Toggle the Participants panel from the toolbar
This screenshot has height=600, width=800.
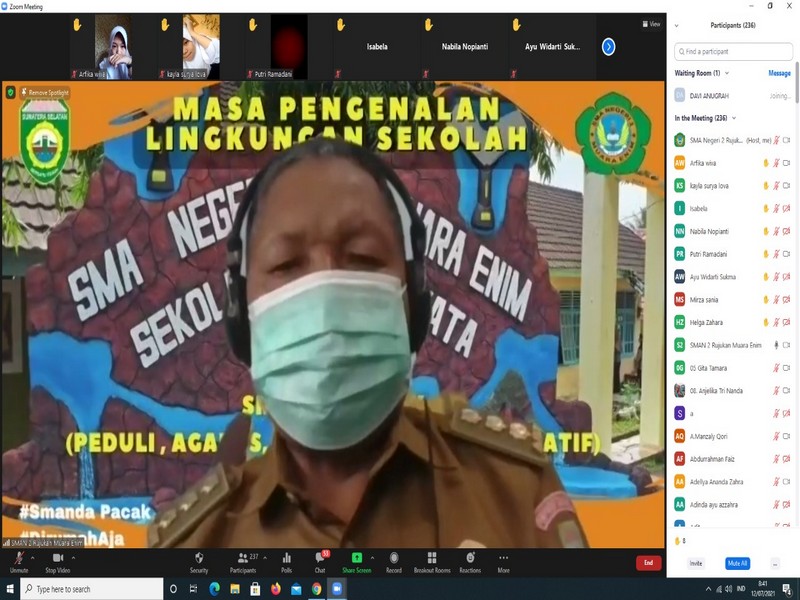tap(242, 560)
